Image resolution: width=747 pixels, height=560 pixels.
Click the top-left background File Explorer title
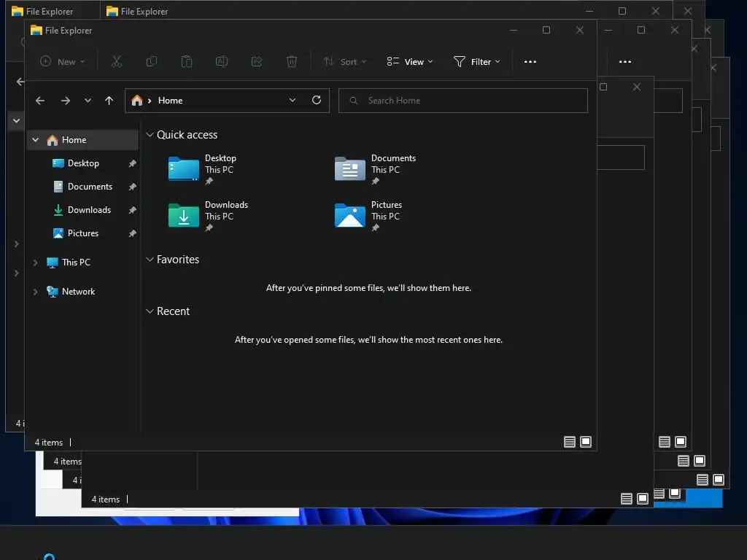click(50, 11)
